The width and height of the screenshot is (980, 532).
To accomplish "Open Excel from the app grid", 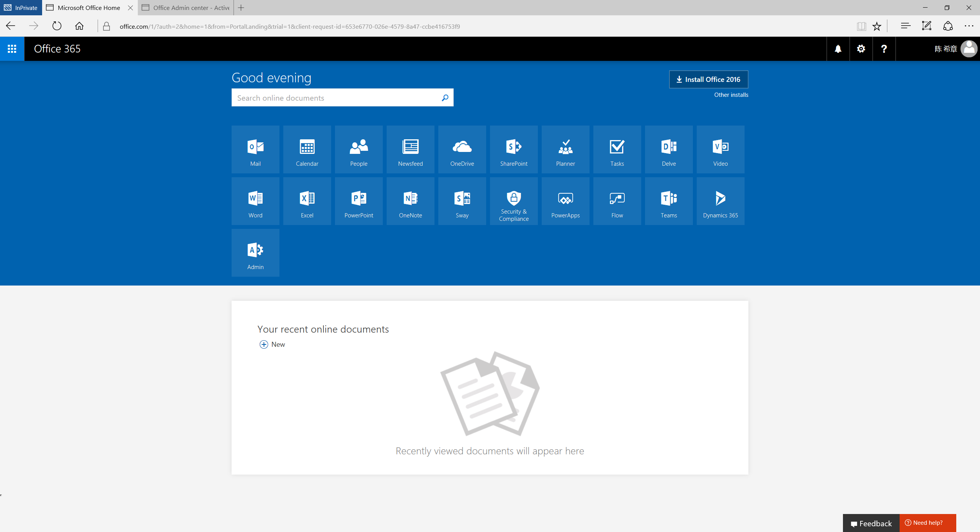I will [x=307, y=201].
